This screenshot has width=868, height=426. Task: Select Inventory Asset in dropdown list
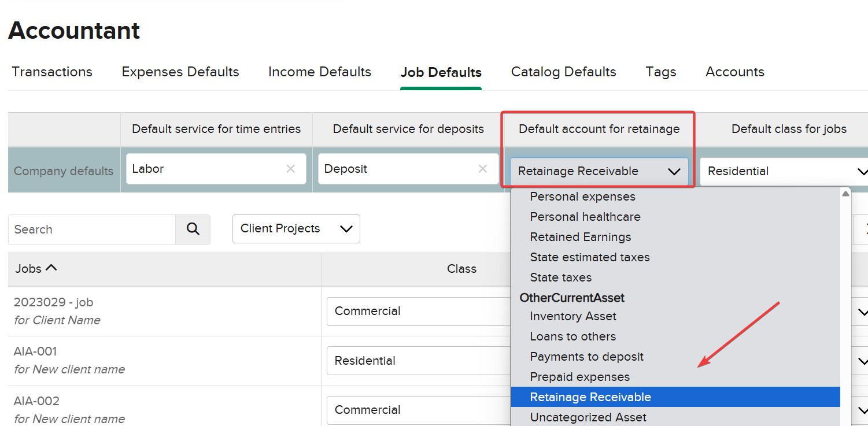(573, 316)
